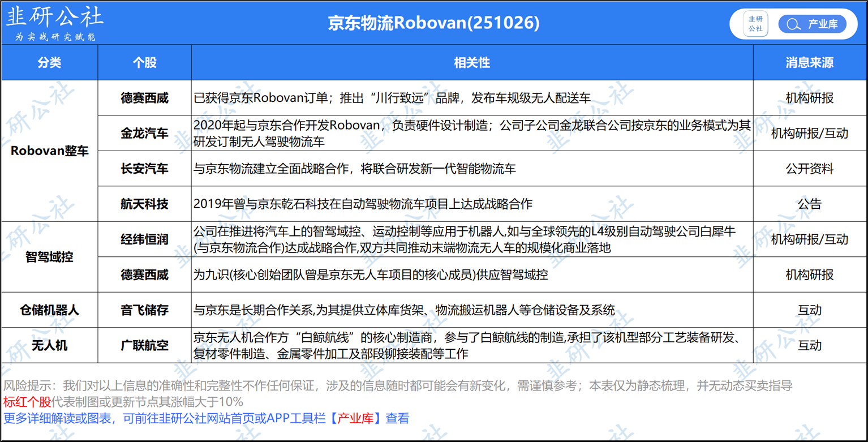Viewport: 868px width, 442px height.
Task: Click the small square 韭研公社 badge icon
Action: 755,24
